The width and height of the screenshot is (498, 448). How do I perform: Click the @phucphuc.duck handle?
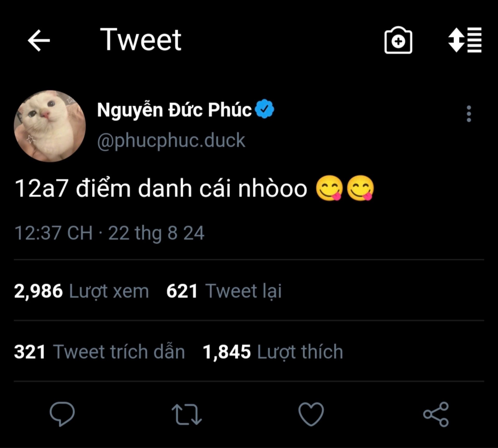pos(171,140)
